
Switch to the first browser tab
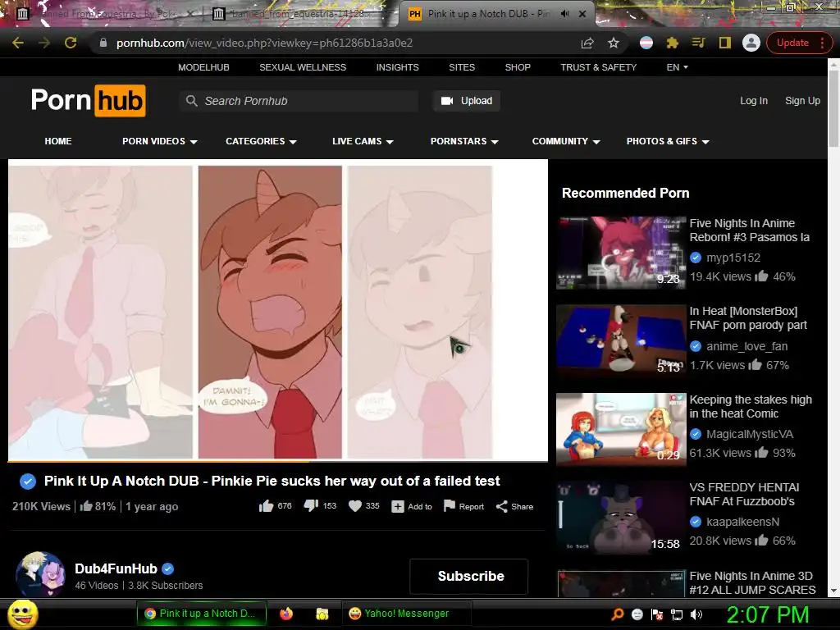[104, 14]
